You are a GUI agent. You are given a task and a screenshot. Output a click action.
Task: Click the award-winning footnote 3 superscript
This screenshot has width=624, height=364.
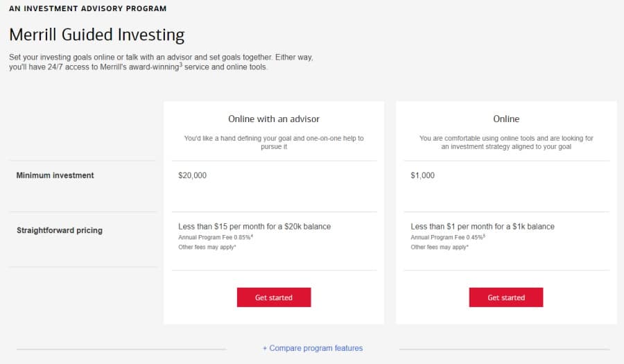point(181,64)
